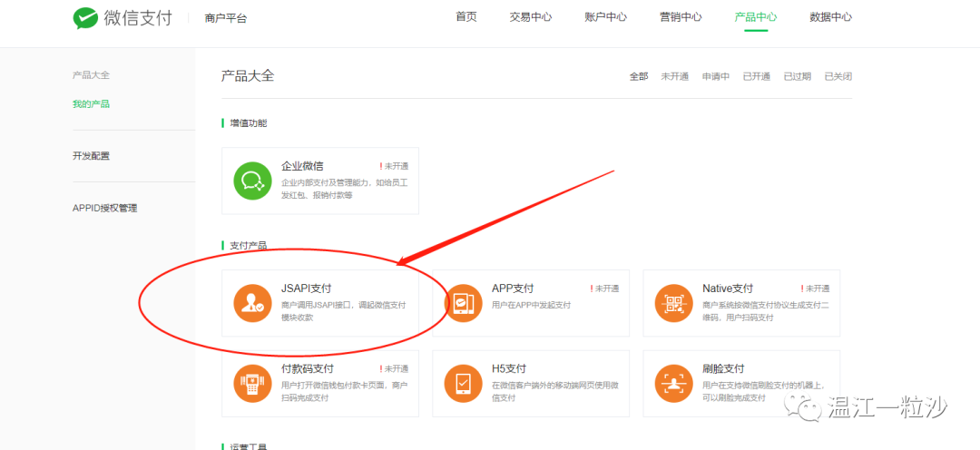Click the JSAPI支付 description text
The width and height of the screenshot is (980, 450).
tap(344, 311)
